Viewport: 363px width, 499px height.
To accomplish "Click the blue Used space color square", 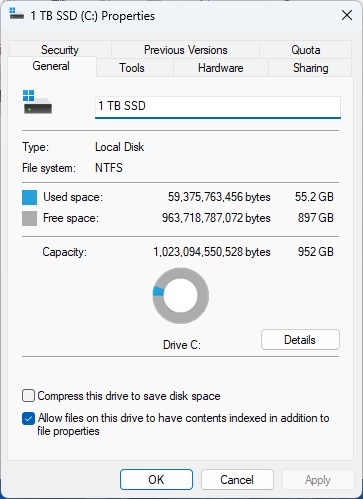I will click(x=29, y=197).
